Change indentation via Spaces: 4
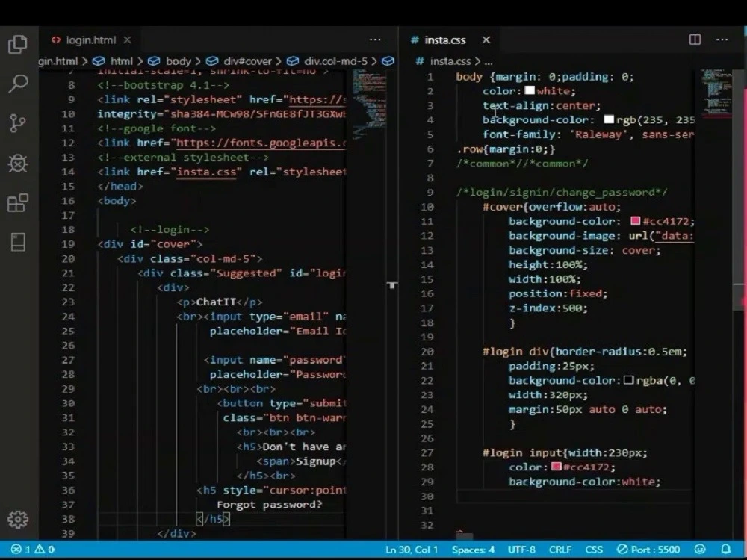The width and height of the screenshot is (747, 560). click(473, 549)
